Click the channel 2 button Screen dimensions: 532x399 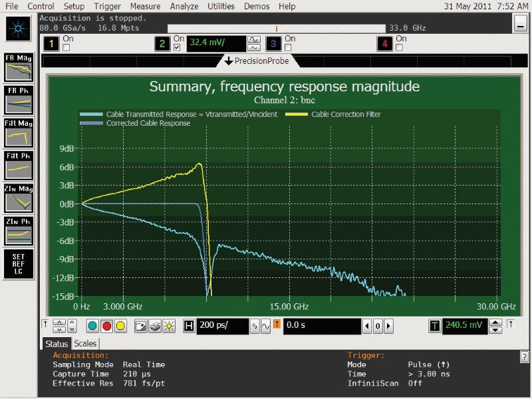click(162, 45)
